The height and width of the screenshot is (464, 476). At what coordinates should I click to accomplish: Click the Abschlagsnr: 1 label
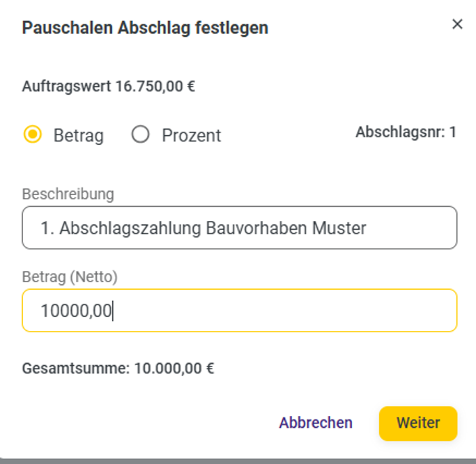pos(406,132)
